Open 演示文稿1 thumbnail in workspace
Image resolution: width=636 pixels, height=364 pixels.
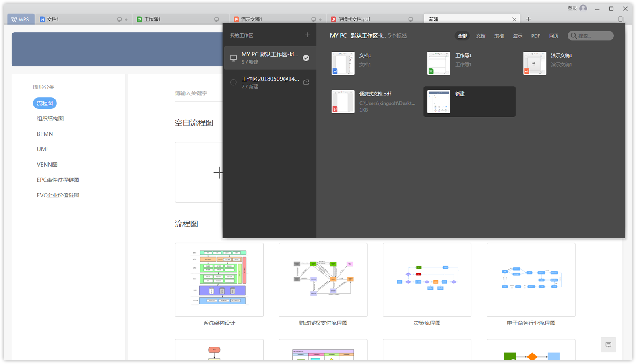coord(535,63)
